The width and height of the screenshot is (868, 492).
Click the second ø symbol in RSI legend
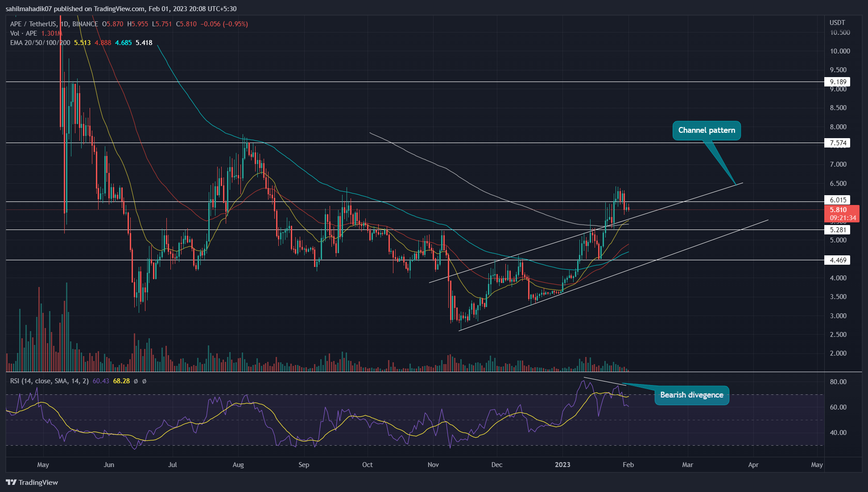pyautogui.click(x=144, y=381)
